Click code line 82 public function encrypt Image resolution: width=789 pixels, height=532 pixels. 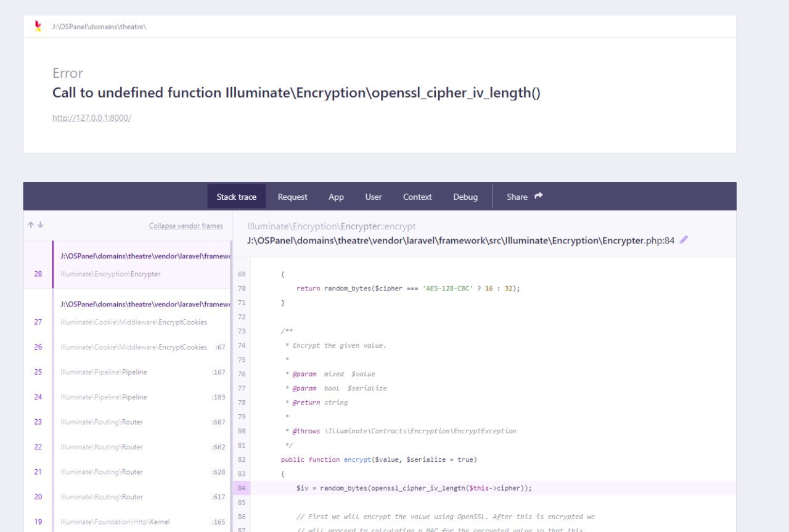(379, 459)
